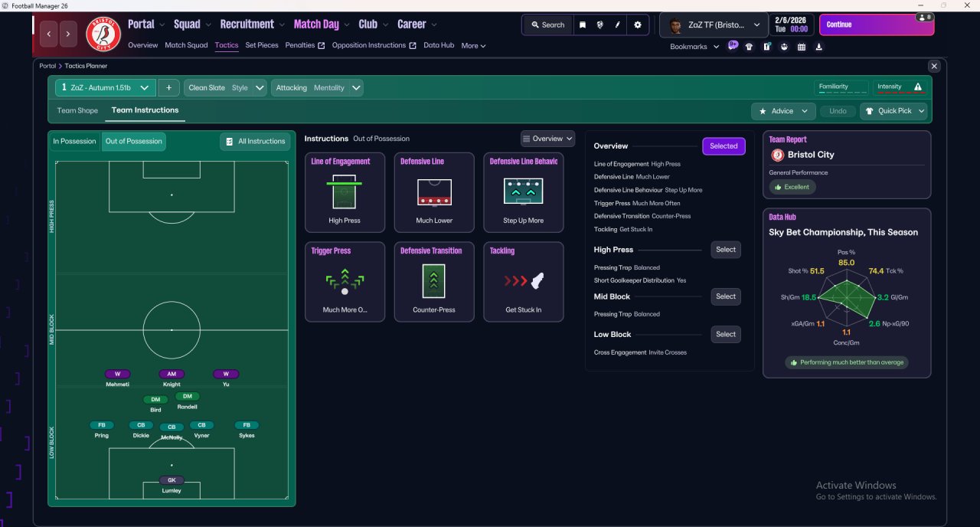The image size is (980, 527).
Task: Open the messages speech bubble shortcut
Action: tap(733, 46)
